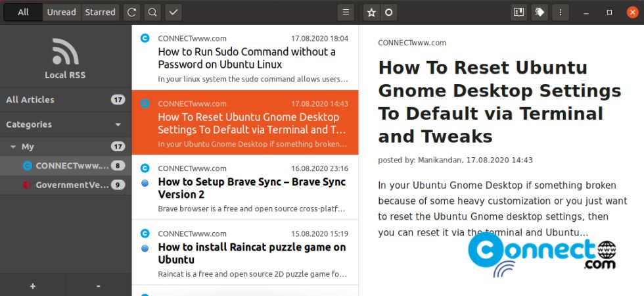This screenshot has width=644, height=296.
Task: Maximize the window
Action: click(x=610, y=12)
